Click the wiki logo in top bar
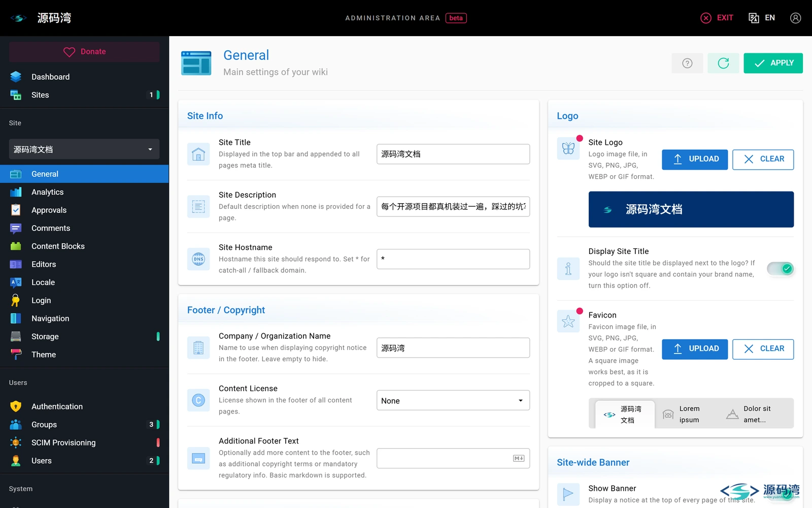Viewport: 812px width, 508px height. tap(18, 18)
